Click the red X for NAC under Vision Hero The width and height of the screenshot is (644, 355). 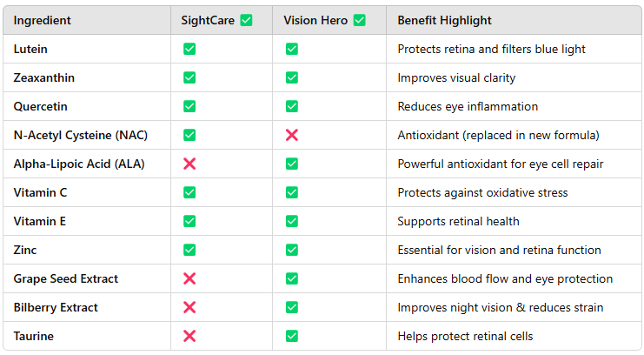pyautogui.click(x=292, y=135)
